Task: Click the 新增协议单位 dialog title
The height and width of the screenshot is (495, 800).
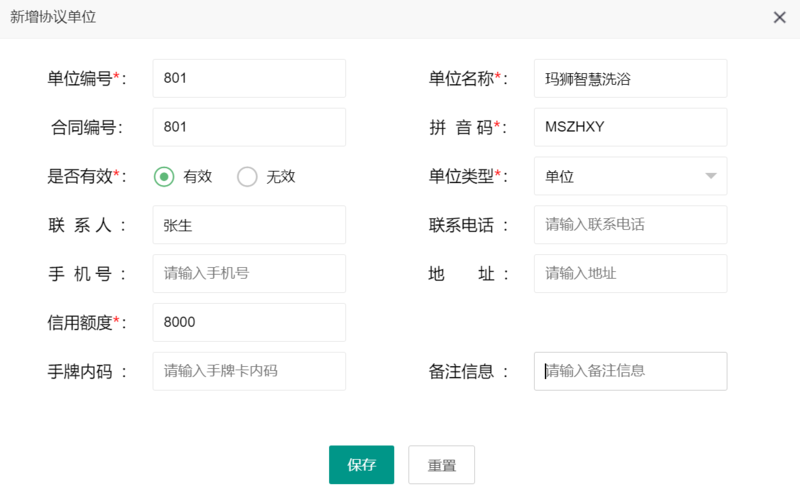Action: click(x=53, y=17)
